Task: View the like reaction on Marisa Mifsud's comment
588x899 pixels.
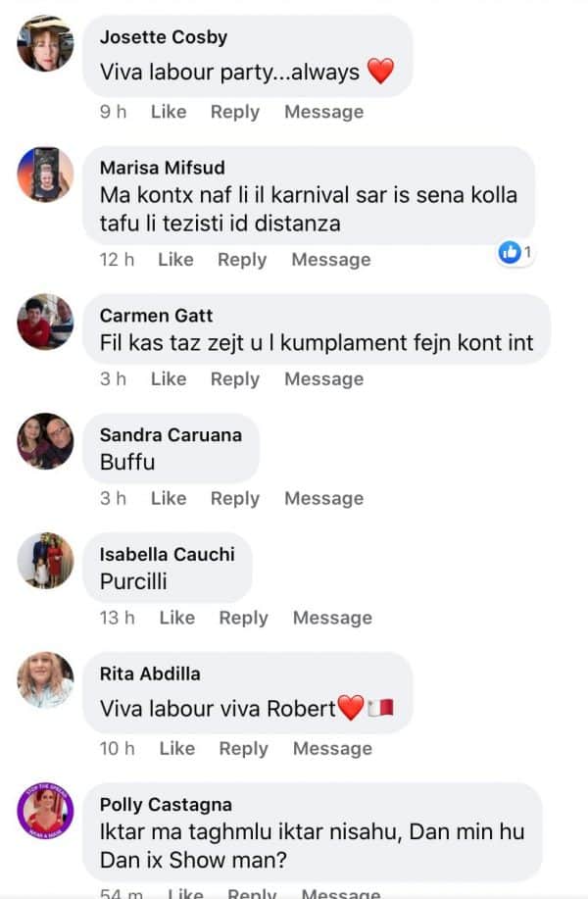Action: pos(515,252)
